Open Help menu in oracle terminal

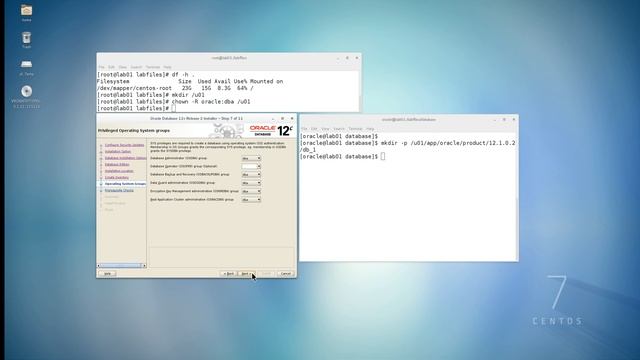[370, 129]
